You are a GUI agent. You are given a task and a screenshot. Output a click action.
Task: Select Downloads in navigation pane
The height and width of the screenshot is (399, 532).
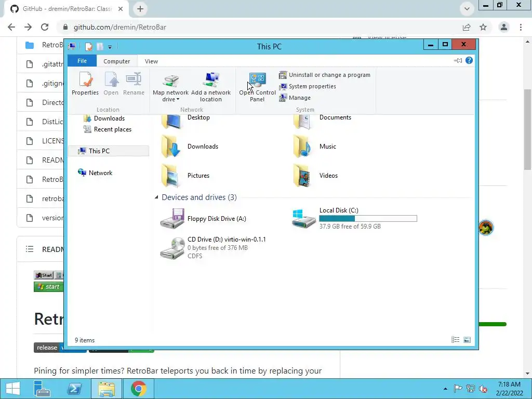point(104,118)
